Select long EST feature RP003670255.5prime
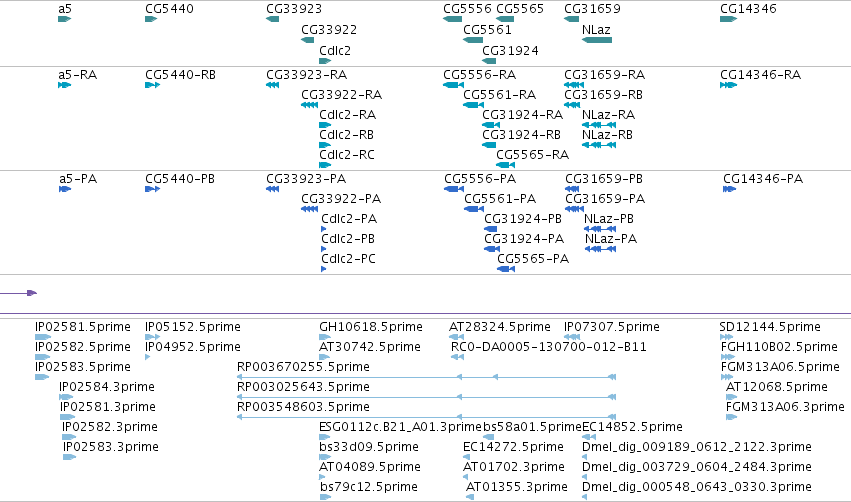 426,377
